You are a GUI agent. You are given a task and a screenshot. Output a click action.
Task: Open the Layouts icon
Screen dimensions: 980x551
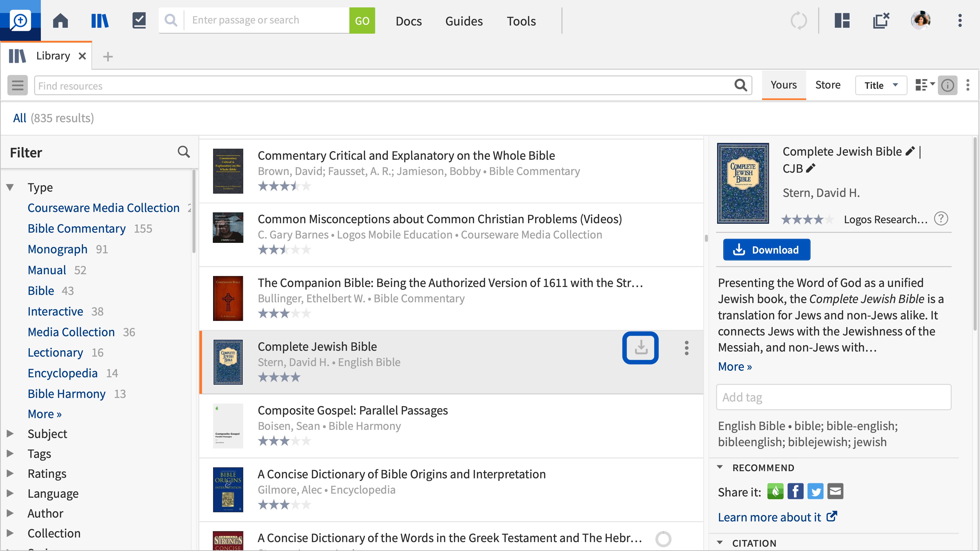pos(842,20)
